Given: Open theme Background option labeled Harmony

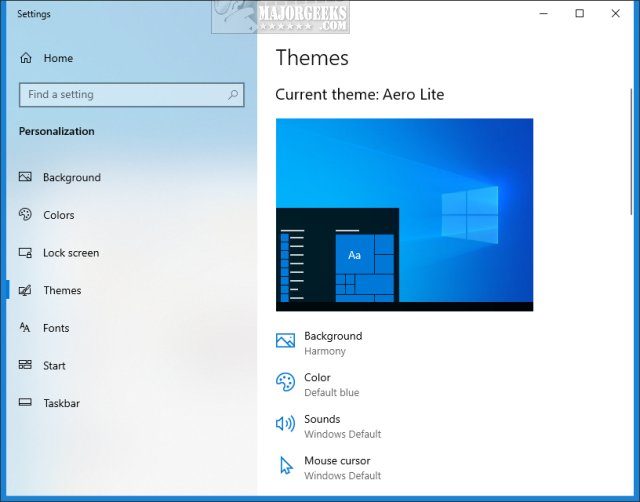Looking at the screenshot, I should click(x=319, y=343).
